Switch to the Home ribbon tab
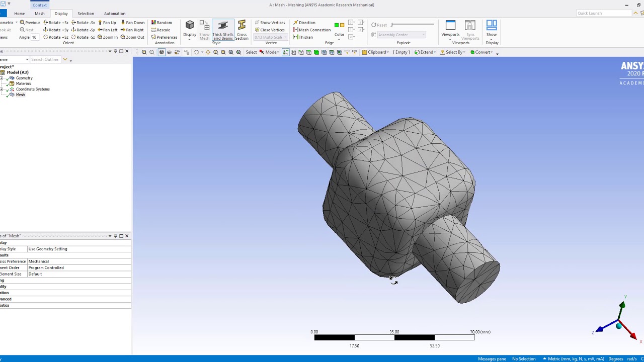This screenshot has height=362, width=644. [x=20, y=14]
